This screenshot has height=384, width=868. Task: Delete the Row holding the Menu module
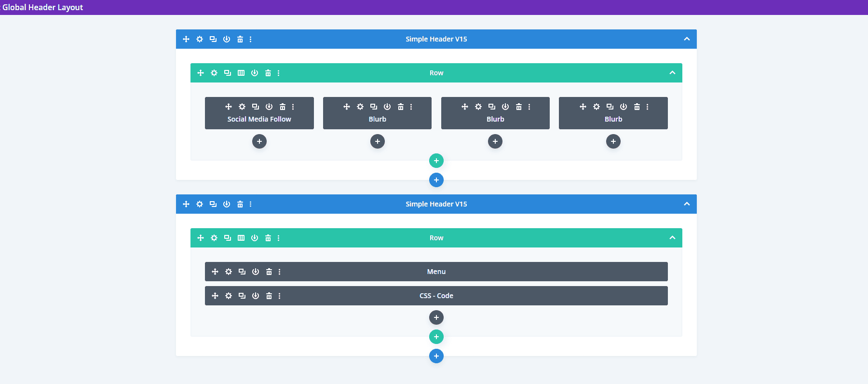click(268, 238)
